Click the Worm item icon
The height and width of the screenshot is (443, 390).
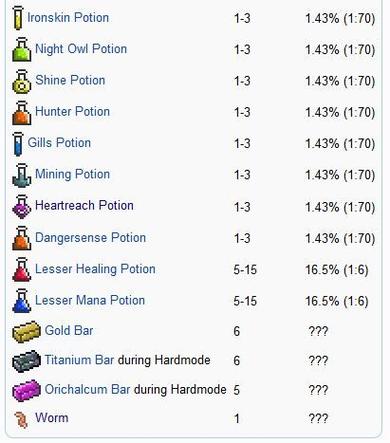(21, 419)
